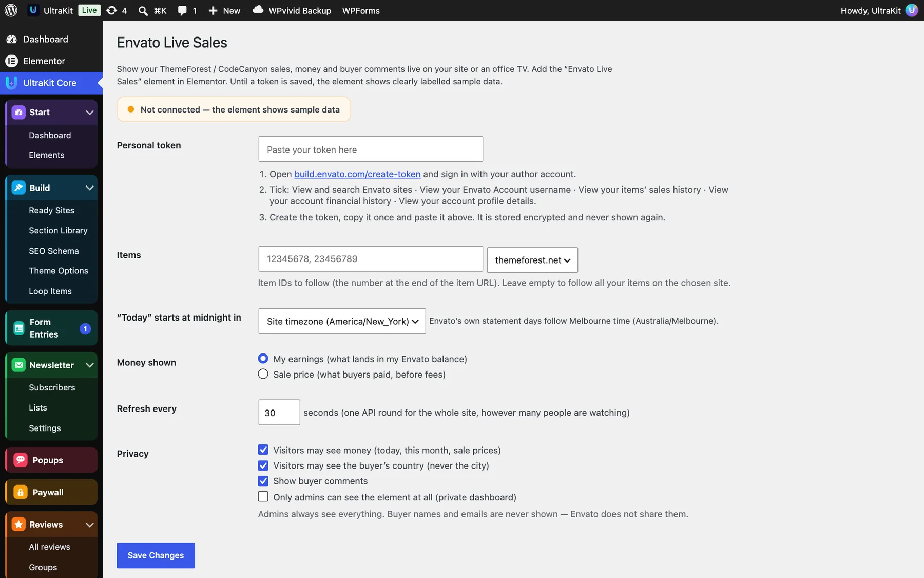
Task: Open the Subscribers submenu item
Action: 52,387
